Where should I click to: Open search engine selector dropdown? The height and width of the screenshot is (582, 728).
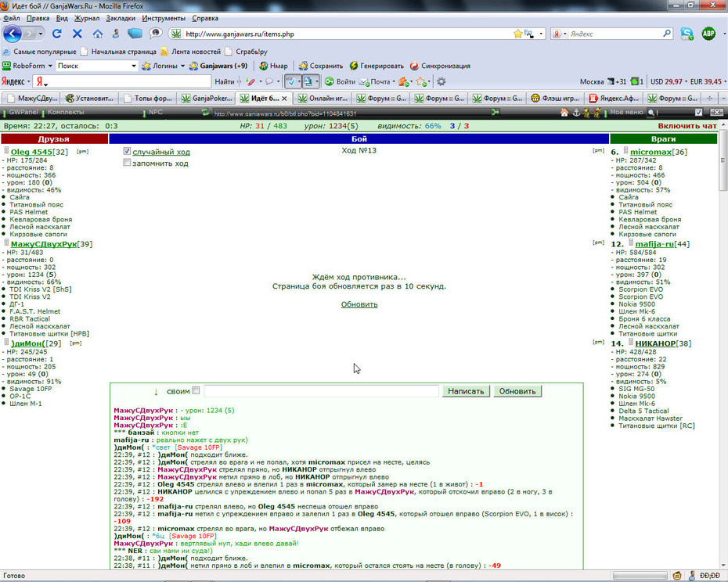[564, 34]
